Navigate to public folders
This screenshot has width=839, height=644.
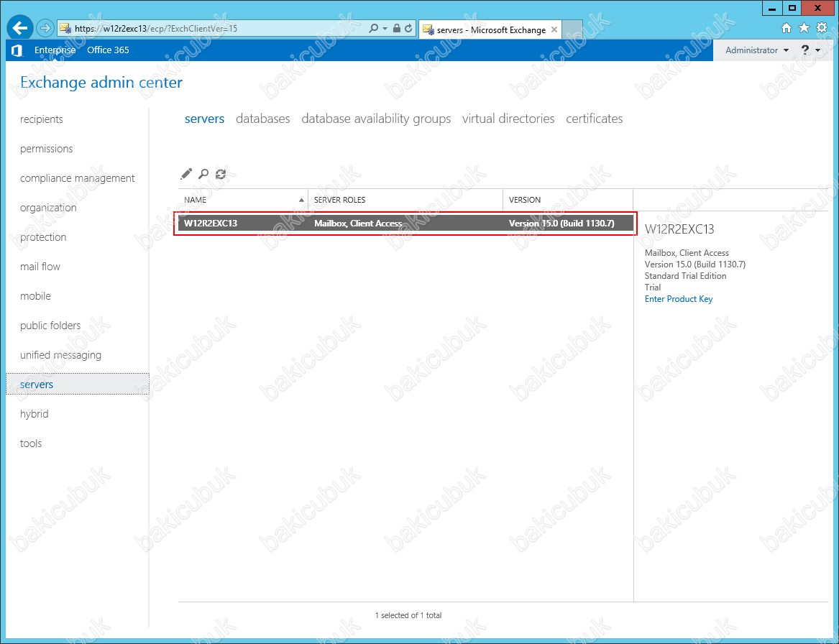tap(50, 325)
